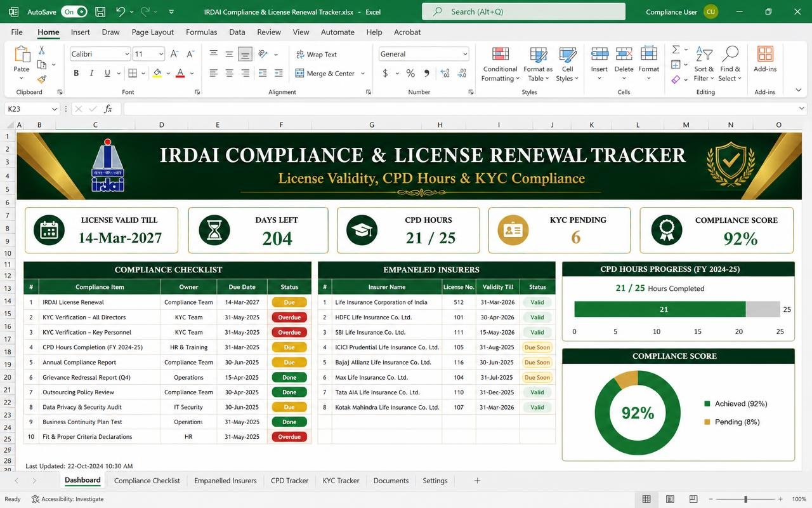Click the Paste clipboard icon
Screen dimensions: 812x508
pos(22,55)
